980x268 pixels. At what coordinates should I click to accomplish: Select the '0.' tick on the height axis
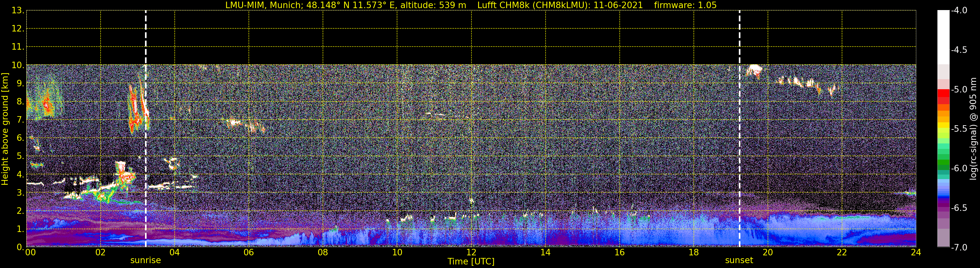(20, 247)
